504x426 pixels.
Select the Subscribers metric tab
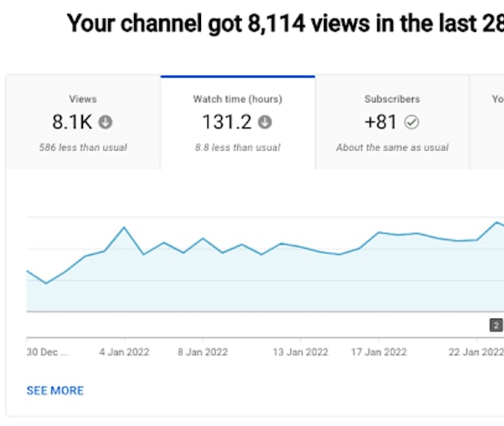(x=392, y=122)
